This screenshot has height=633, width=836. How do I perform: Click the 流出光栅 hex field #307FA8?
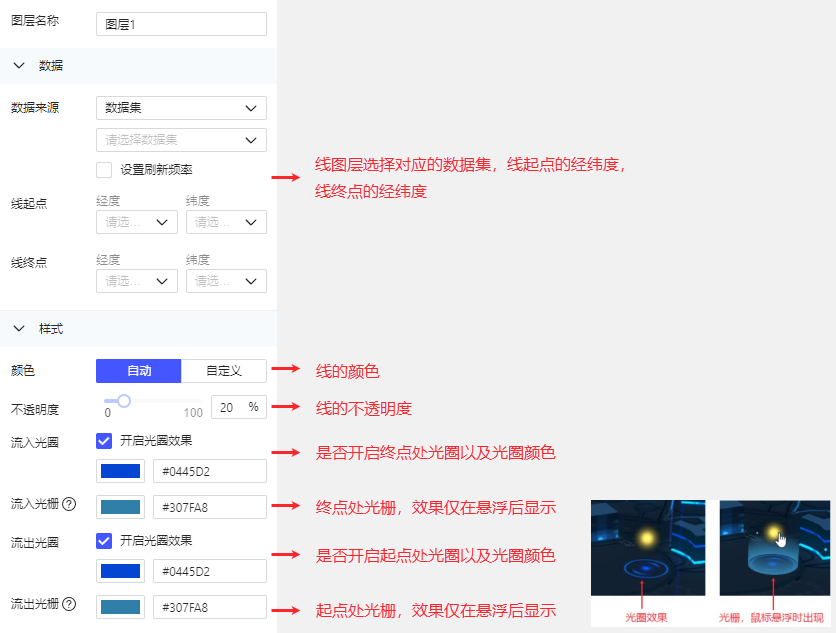pos(210,607)
